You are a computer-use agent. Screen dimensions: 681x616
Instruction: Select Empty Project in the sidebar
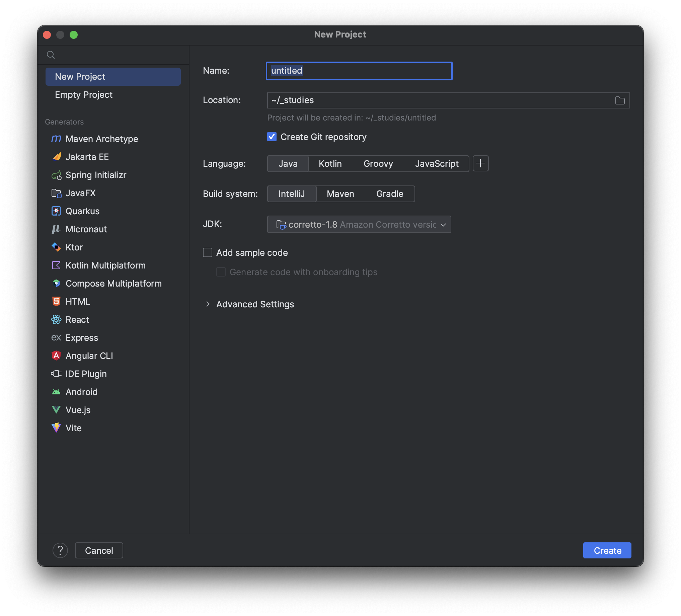pyautogui.click(x=84, y=94)
